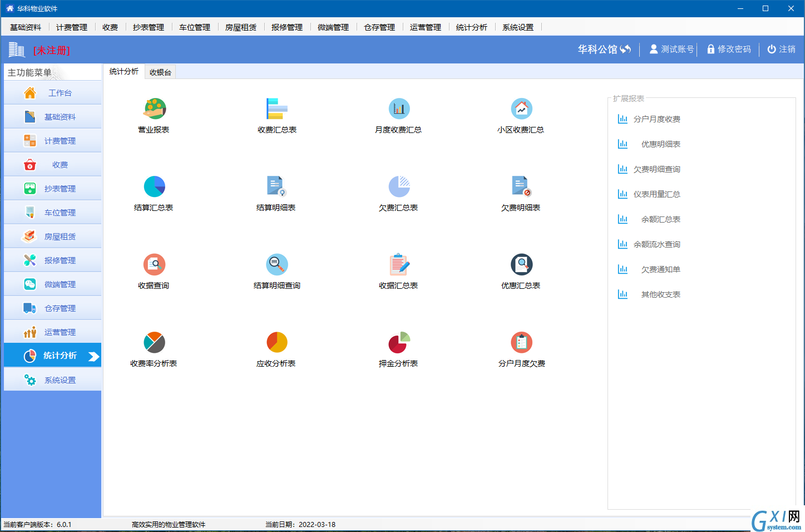Click the 测试账号 user button
Viewport: 805px width, 532px height.
coord(672,49)
